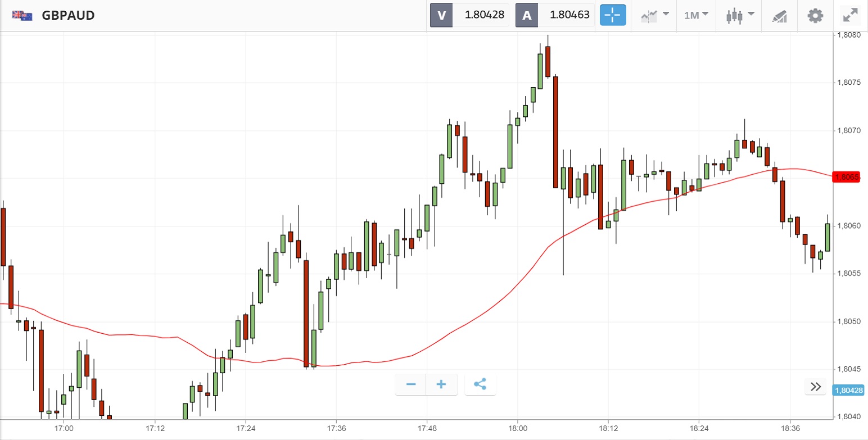Screen dimensions: 868x440
Task: Click the 17:24 time axis label
Action: pos(246,429)
